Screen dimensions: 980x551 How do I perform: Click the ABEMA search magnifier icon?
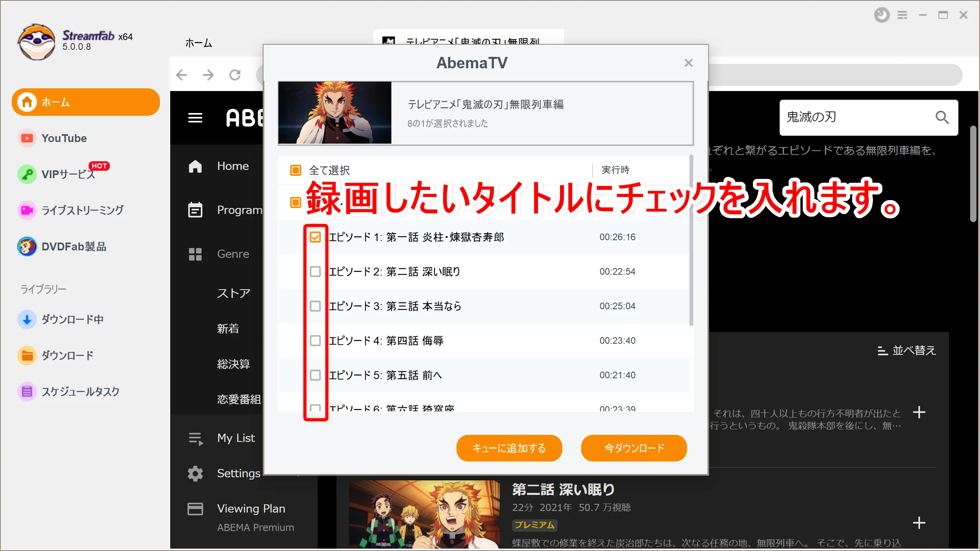click(942, 117)
